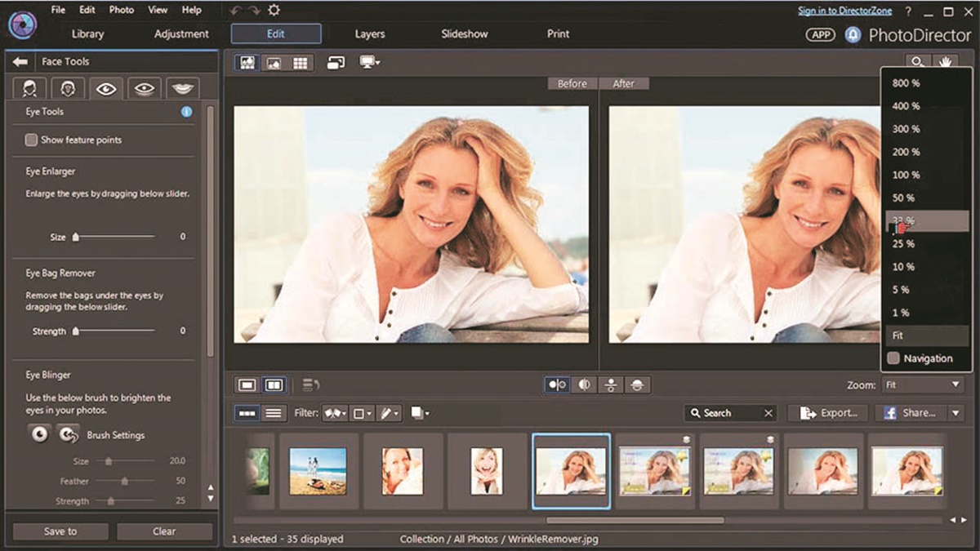Screen dimensions: 980x551
Task: Check the Navigation option in zoom list
Action: (x=893, y=358)
